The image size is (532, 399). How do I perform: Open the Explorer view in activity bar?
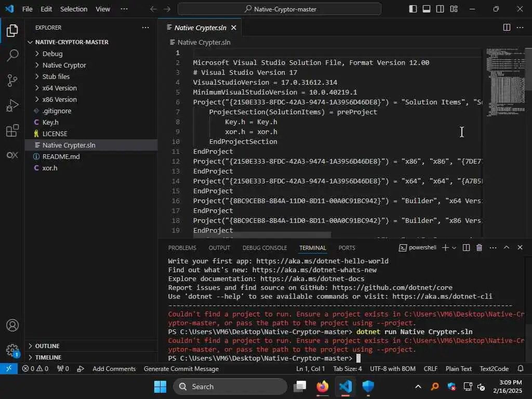pos(12,31)
